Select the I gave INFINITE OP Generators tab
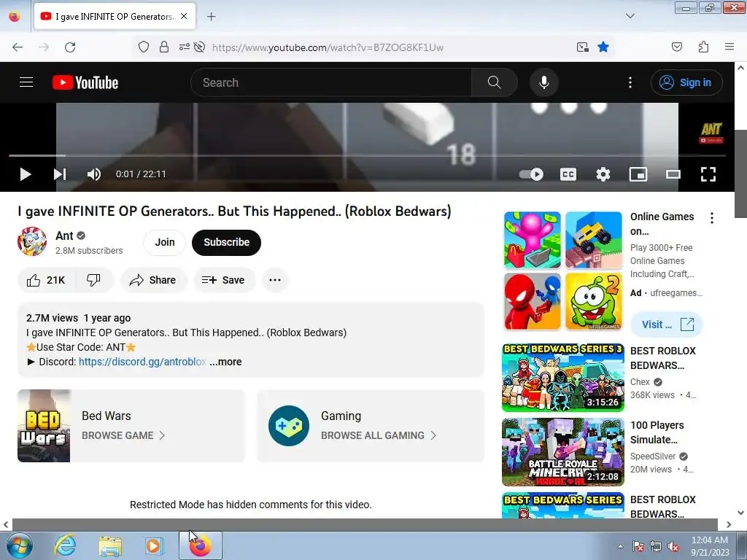 coord(115,16)
